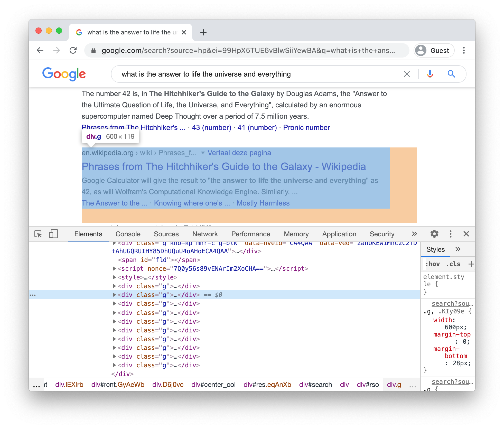504x429 pixels.
Task: Open a new tab with plus button
Action: [203, 32]
